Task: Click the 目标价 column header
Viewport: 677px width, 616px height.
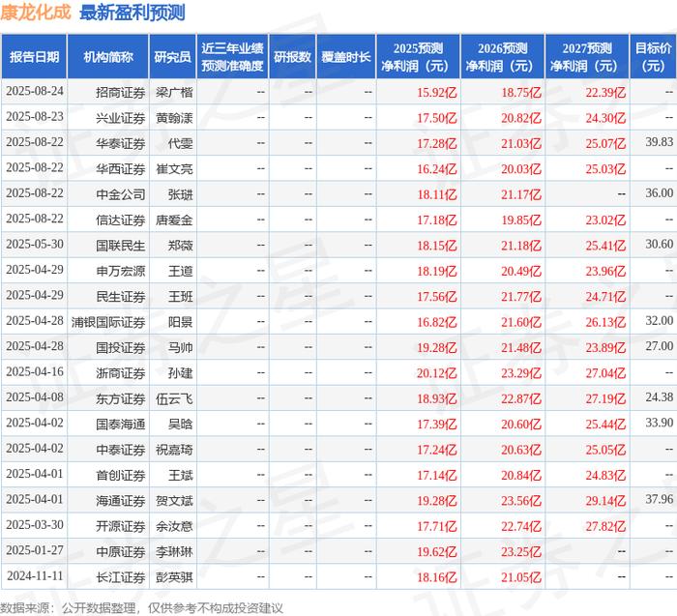Action: coord(653,57)
